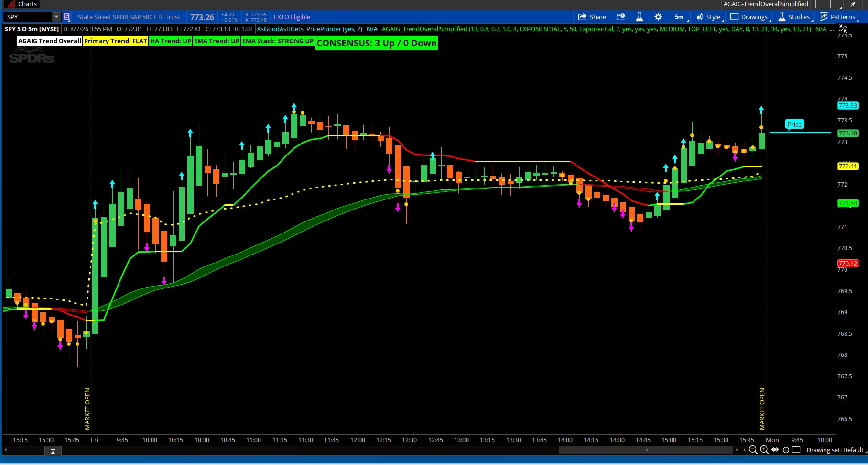
Task: Click the 770.12 red price tag on the axis
Action: [848, 264]
